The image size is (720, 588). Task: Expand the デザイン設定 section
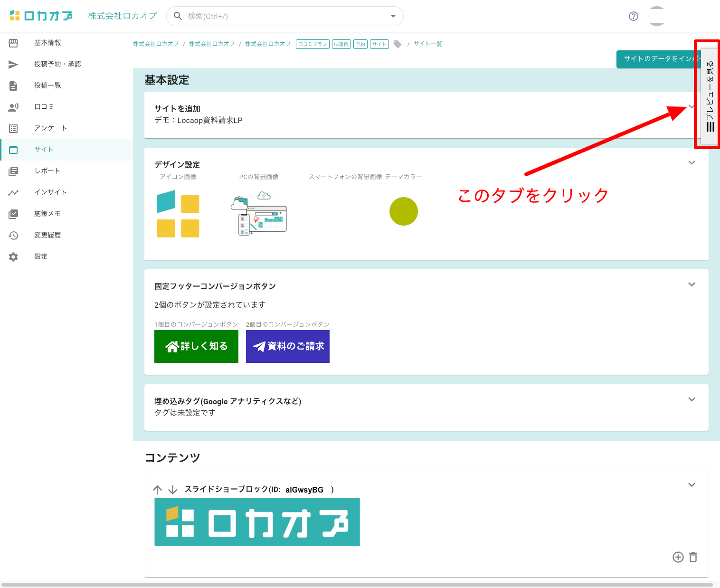[692, 162]
